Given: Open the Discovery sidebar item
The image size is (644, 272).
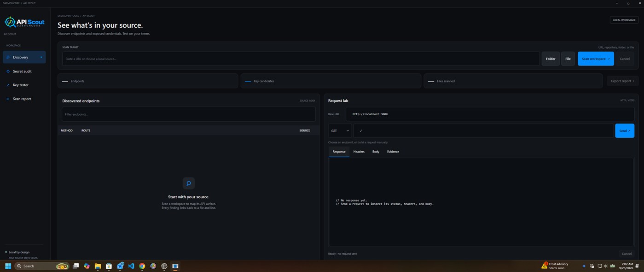Looking at the screenshot, I should (24, 57).
